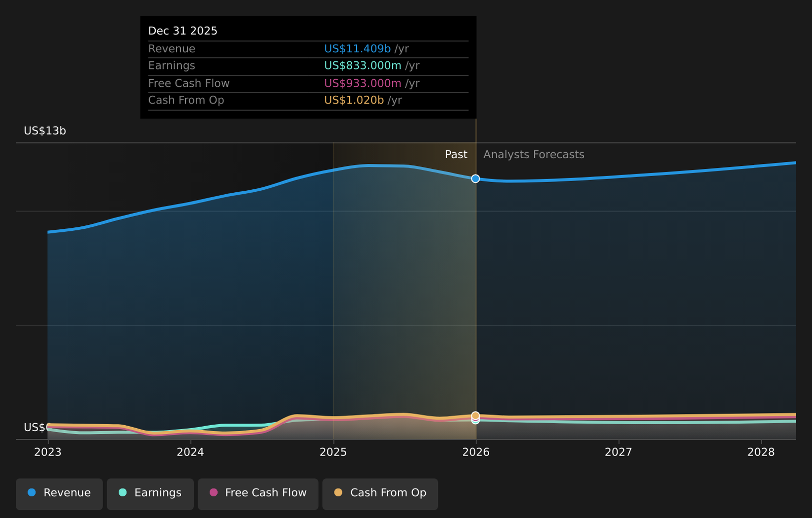Screen dimensions: 812x518
Task: Click the 2025 x-axis label
Action: [x=333, y=452]
